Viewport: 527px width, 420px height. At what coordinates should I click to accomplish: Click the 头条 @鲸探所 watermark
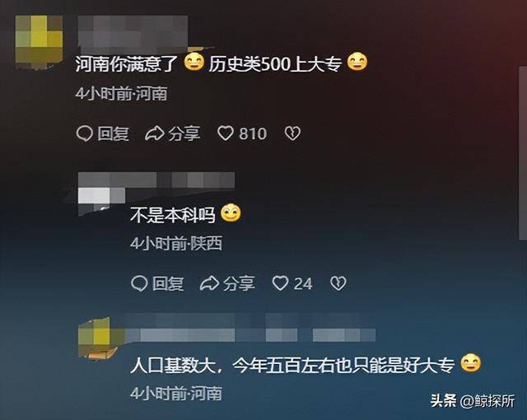[473, 401]
